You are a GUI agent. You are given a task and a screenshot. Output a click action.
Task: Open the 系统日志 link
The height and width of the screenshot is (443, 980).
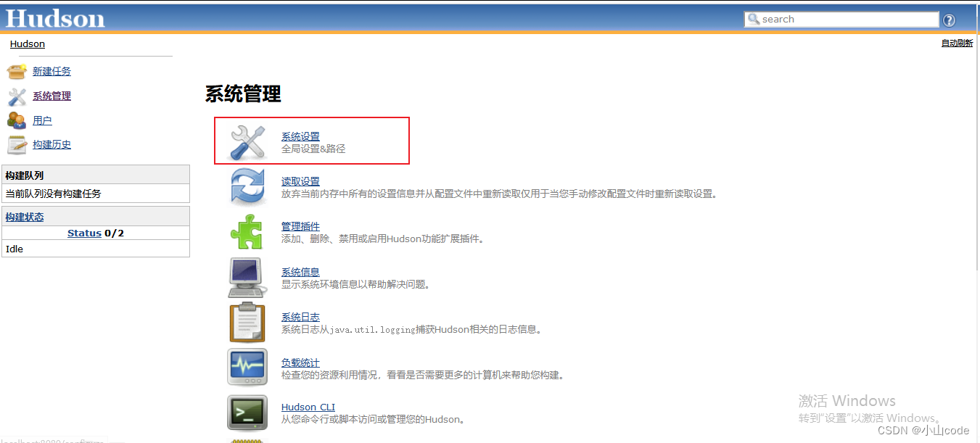(300, 317)
